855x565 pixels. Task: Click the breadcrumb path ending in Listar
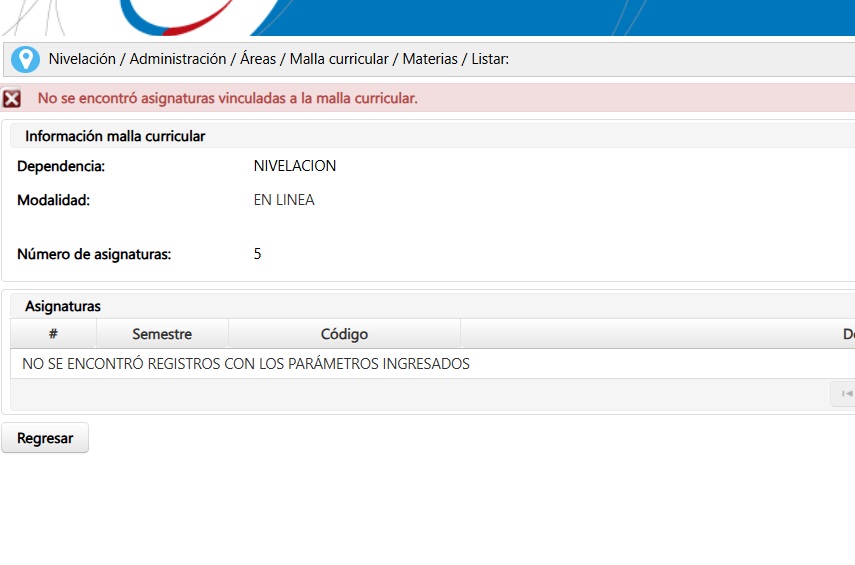tap(279, 59)
